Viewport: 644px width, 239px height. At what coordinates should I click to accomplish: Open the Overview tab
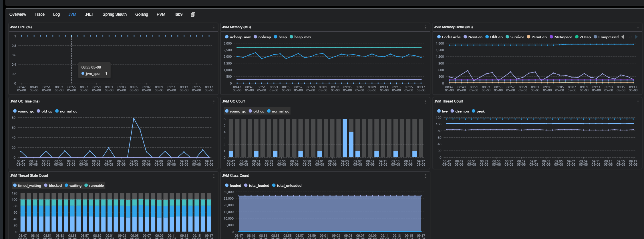coord(18,14)
